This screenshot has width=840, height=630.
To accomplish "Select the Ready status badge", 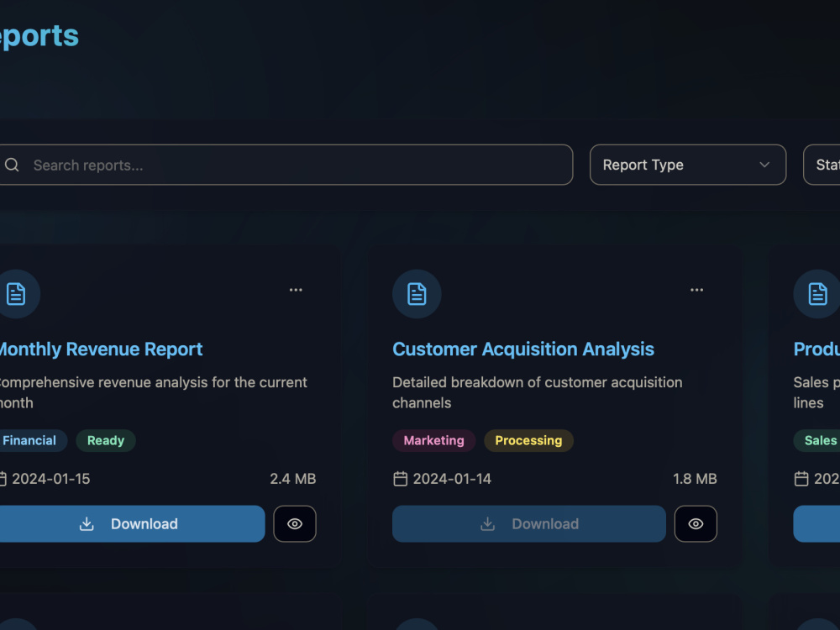I will pyautogui.click(x=106, y=440).
